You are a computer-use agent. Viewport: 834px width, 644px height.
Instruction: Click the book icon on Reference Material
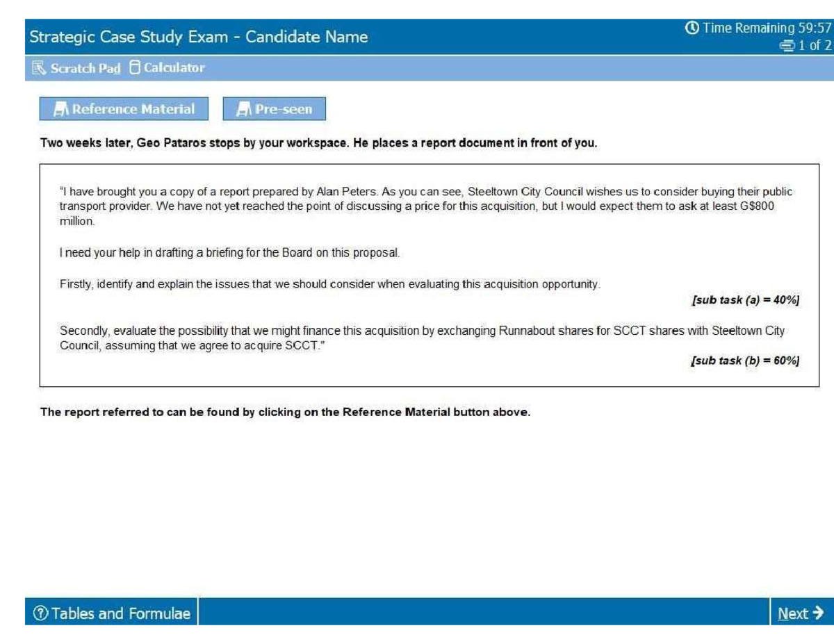(62, 109)
